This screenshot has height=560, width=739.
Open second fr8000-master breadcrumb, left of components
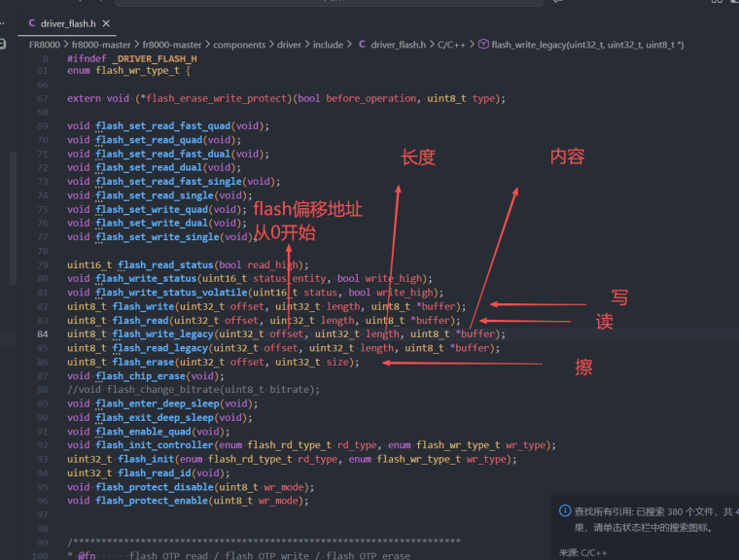(x=171, y=45)
